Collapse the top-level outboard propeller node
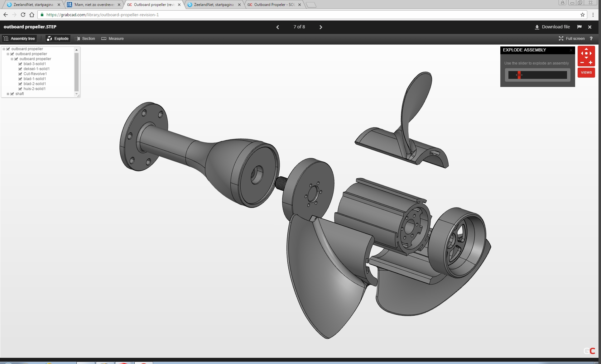Viewport: 601px width, 364px height. point(4,49)
